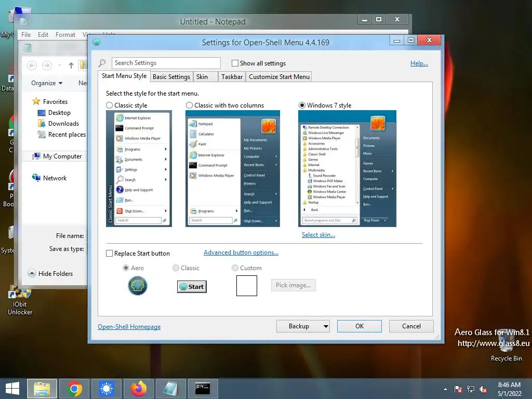Click the Action Center flag tray icon

point(458,389)
